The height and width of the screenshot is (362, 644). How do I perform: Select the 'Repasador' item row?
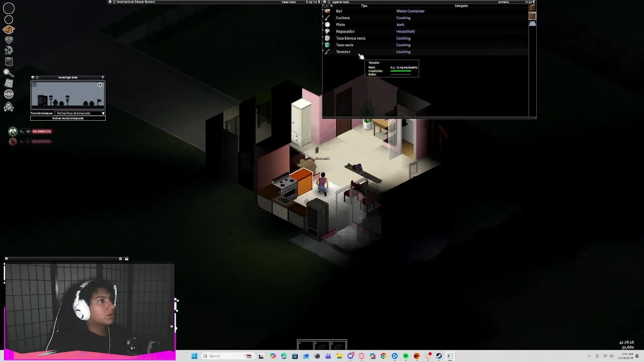[x=425, y=31]
